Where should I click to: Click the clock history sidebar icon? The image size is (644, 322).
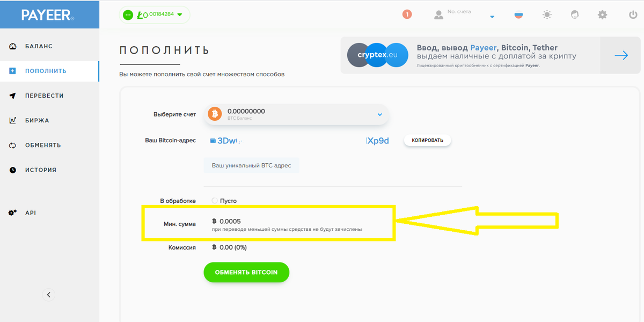(13, 170)
